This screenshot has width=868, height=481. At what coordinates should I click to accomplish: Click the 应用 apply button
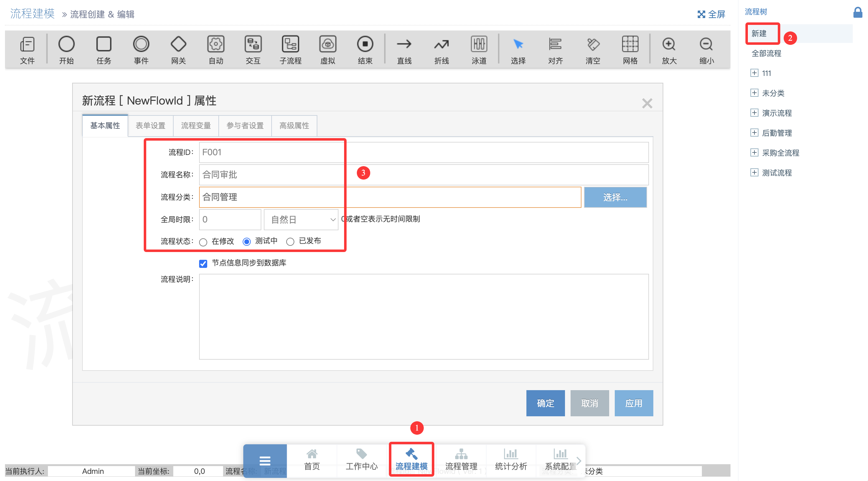point(634,403)
